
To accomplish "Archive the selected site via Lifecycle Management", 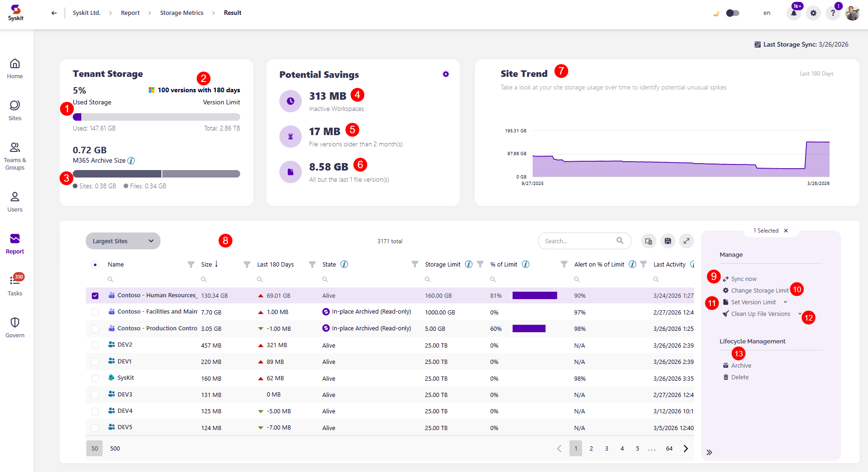I will [x=741, y=365].
